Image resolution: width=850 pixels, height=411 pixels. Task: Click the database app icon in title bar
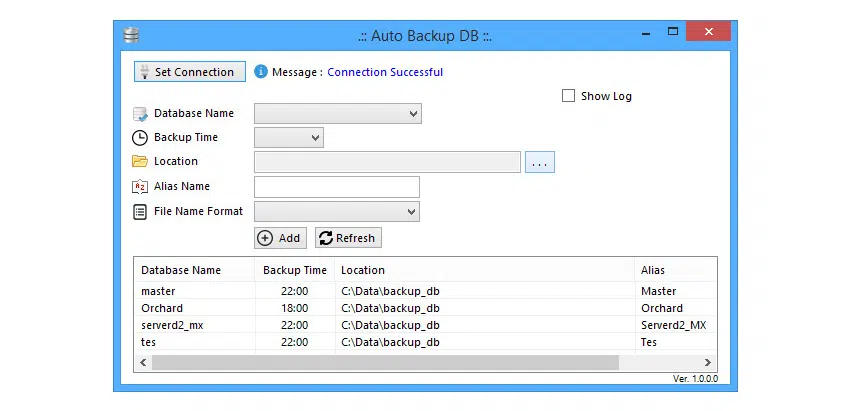(130, 34)
